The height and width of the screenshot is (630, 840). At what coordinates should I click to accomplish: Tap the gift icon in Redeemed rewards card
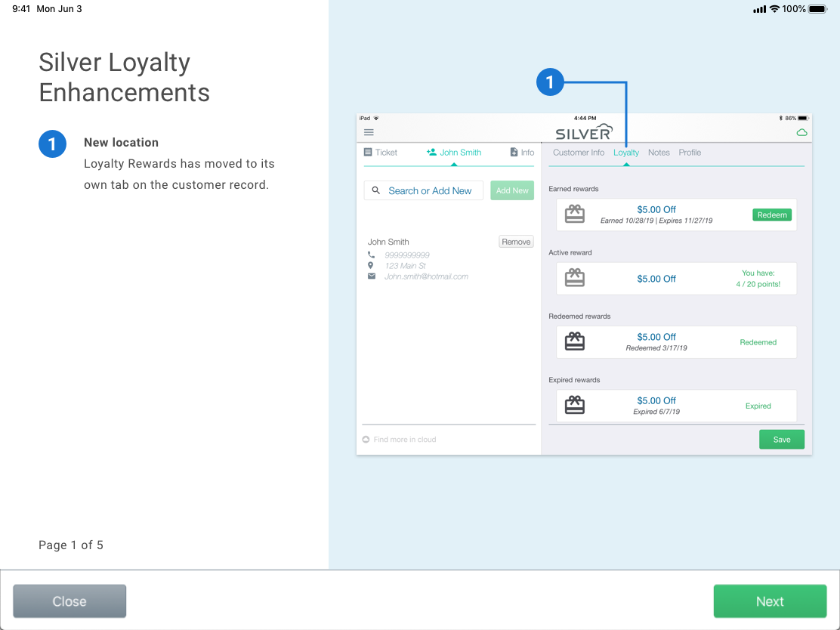click(575, 341)
